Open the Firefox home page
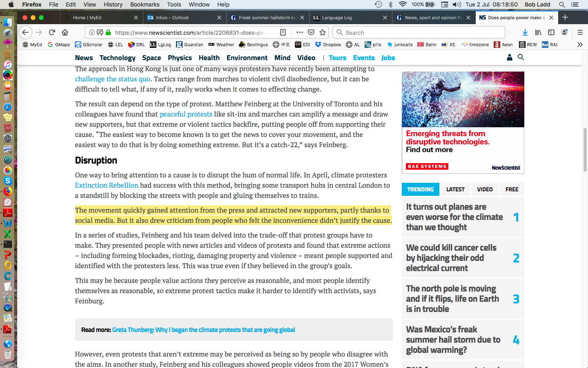The width and height of the screenshot is (588, 368). [65, 32]
